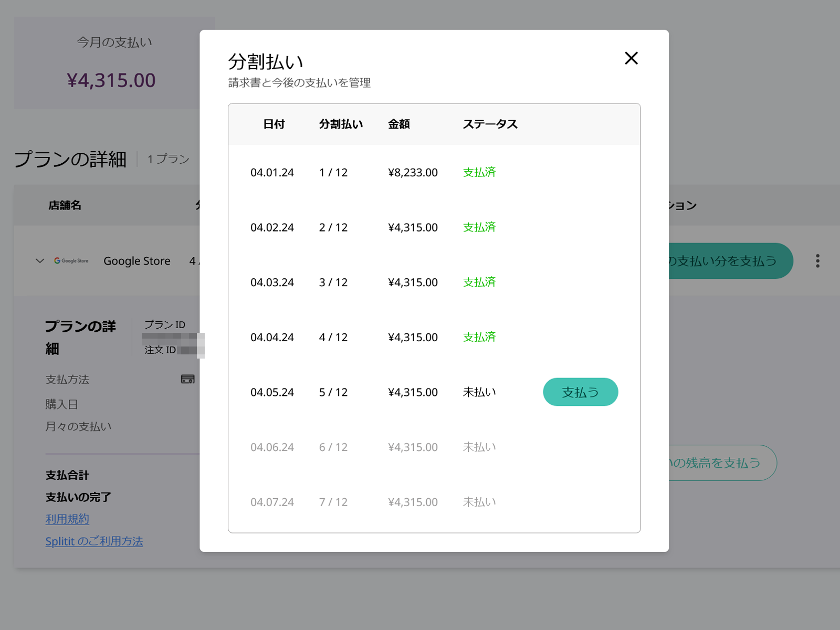Click installment number 2 / 12
Viewport: 840px width, 630px height.
tap(333, 228)
